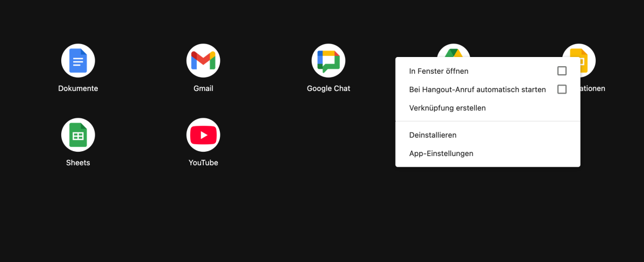Open the Google Chat app icon

[x=328, y=61]
